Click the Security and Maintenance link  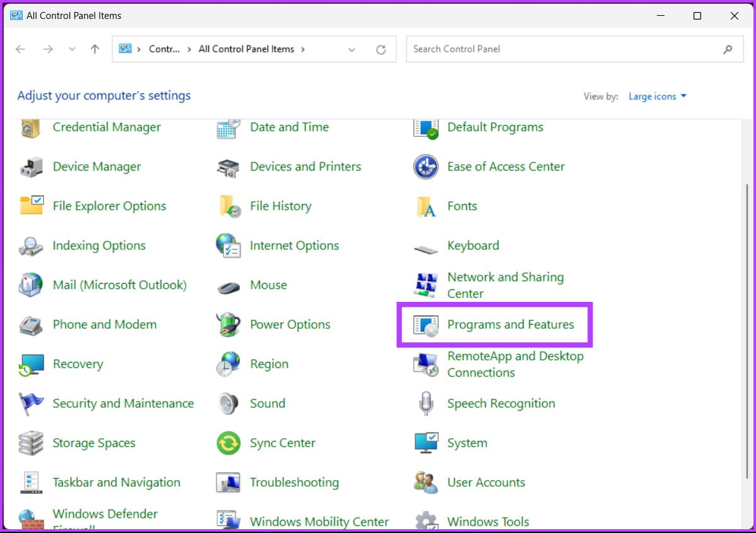(123, 404)
